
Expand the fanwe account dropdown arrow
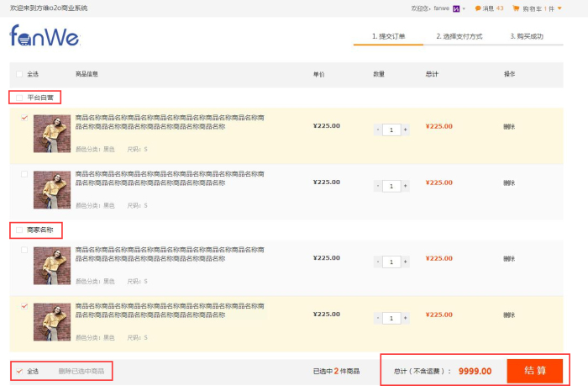pos(464,8)
